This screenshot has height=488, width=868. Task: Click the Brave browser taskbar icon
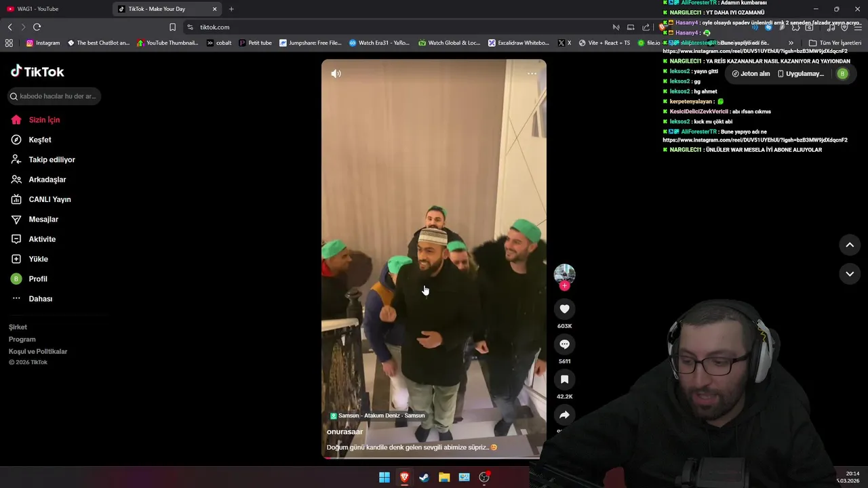(x=404, y=477)
